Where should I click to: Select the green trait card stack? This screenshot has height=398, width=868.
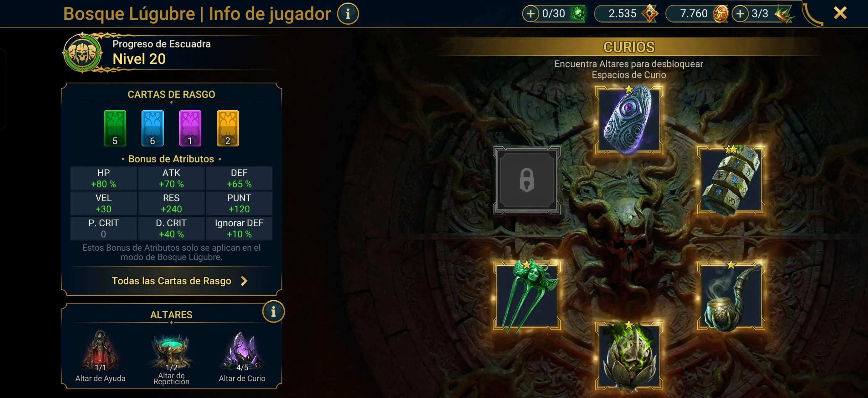pos(115,128)
